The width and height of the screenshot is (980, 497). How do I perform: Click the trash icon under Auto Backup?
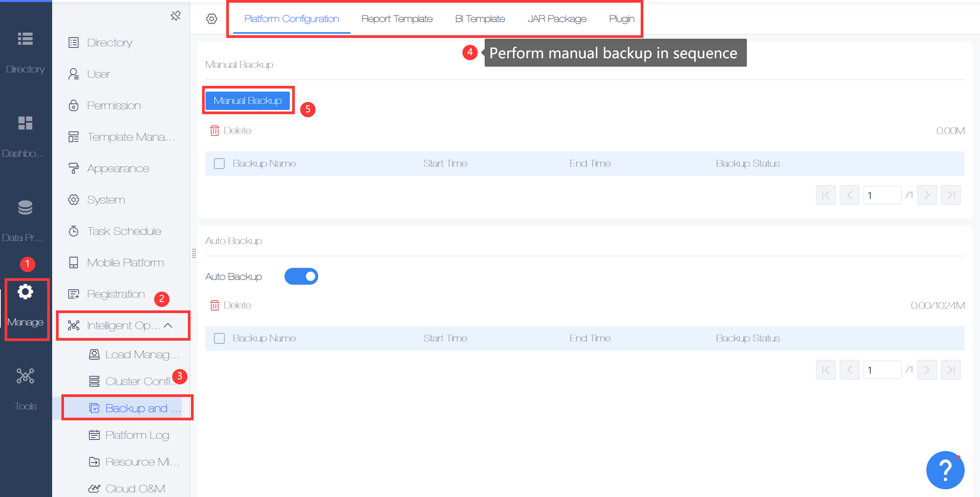pyautogui.click(x=215, y=305)
